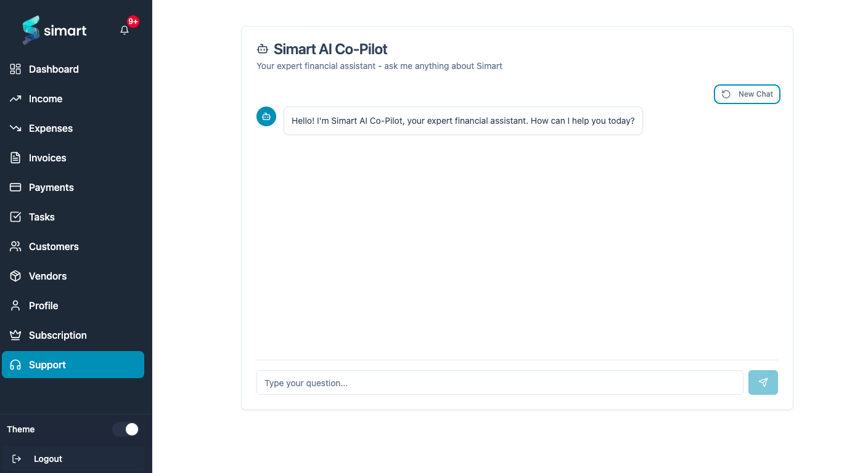Click the Dashboard grid icon
Image resolution: width=868 pixels, height=473 pixels.
click(15, 69)
